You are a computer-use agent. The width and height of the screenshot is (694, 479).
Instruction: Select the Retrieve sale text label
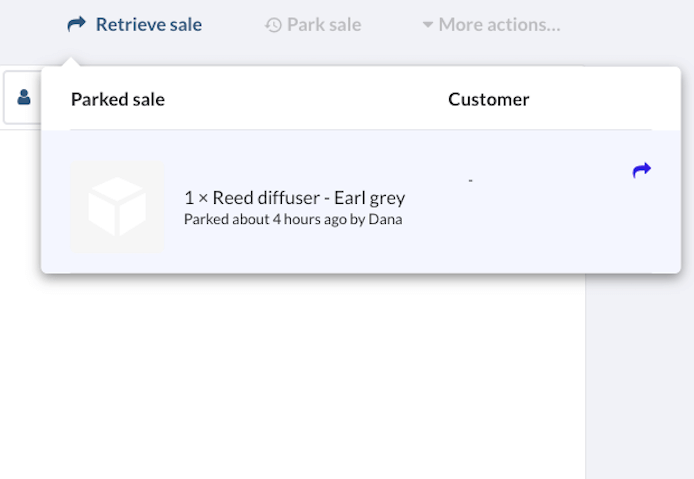click(149, 24)
